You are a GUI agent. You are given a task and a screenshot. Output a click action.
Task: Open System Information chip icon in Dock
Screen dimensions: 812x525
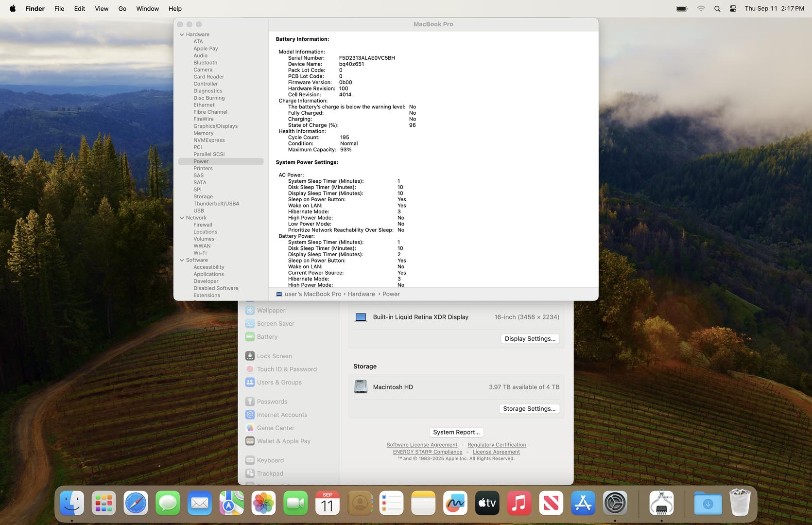coord(661,503)
